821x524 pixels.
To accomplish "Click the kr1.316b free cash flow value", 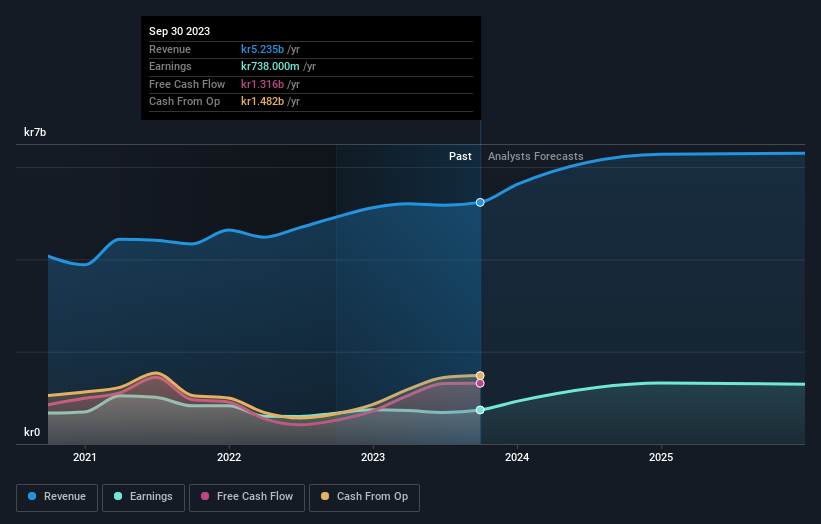I will (262, 84).
